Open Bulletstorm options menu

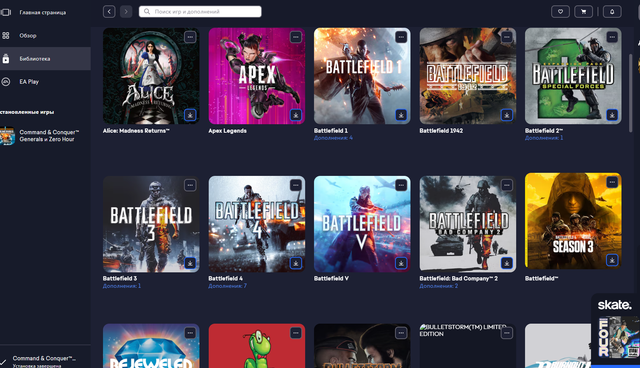[401, 333]
